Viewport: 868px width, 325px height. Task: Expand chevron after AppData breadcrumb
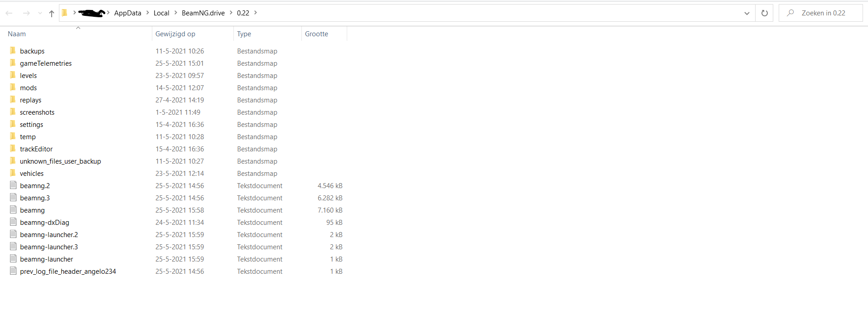point(148,13)
